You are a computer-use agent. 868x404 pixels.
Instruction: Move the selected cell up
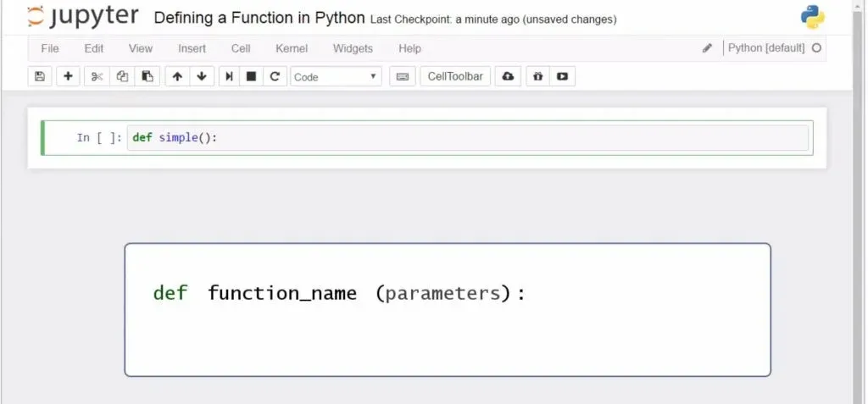pyautogui.click(x=177, y=76)
